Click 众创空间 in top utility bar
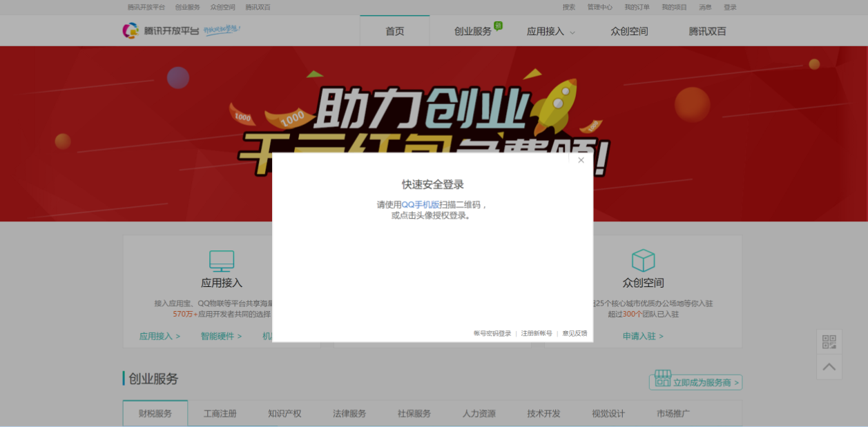Viewport: 868px width, 427px height. [223, 7]
